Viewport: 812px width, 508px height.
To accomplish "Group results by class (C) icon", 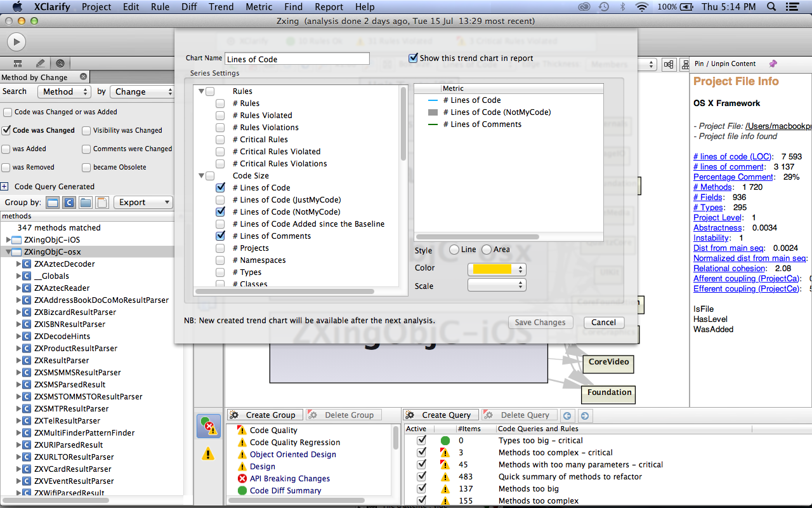I will [x=69, y=203].
